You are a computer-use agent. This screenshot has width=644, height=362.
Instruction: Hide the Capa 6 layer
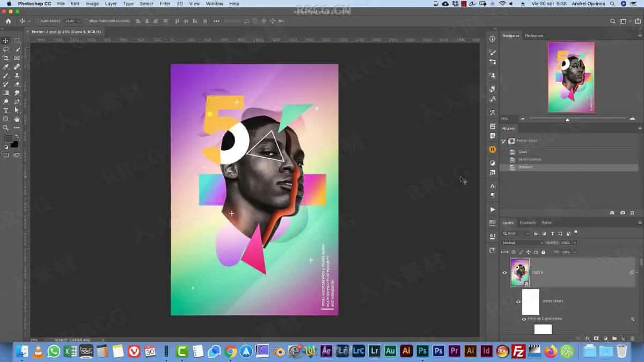click(504, 272)
